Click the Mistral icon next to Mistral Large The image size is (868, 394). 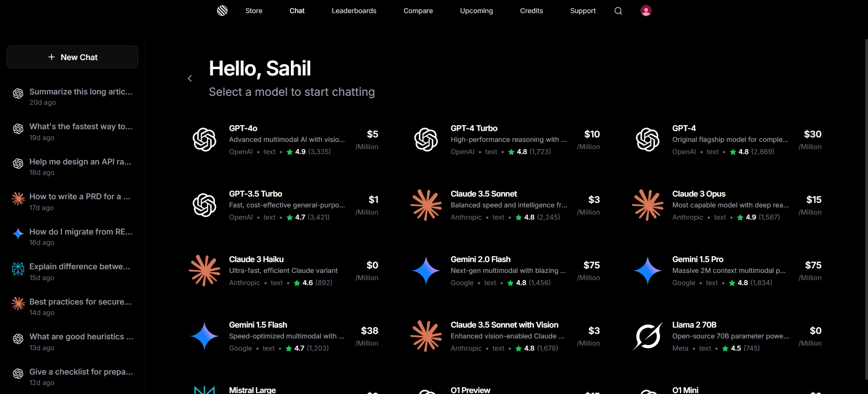pos(205,389)
